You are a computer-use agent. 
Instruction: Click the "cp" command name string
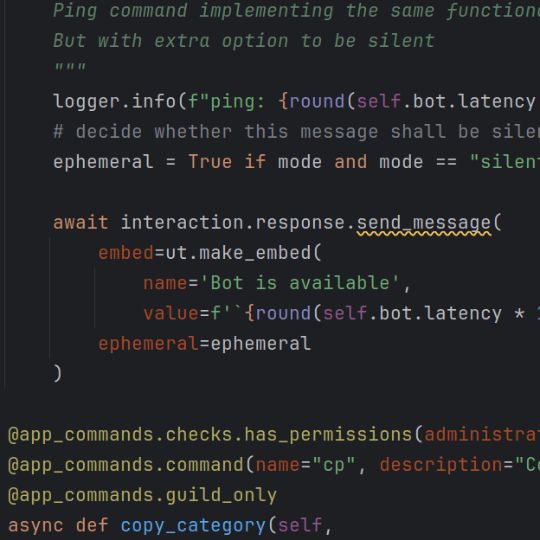click(333, 465)
